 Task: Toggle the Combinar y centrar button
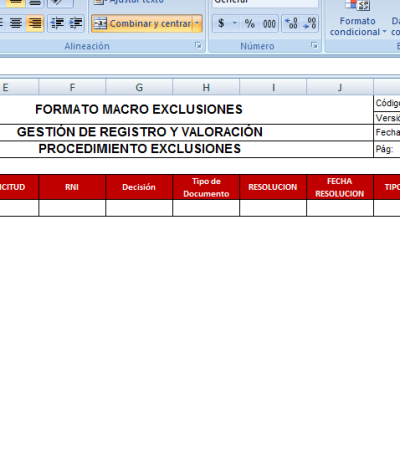(x=142, y=24)
